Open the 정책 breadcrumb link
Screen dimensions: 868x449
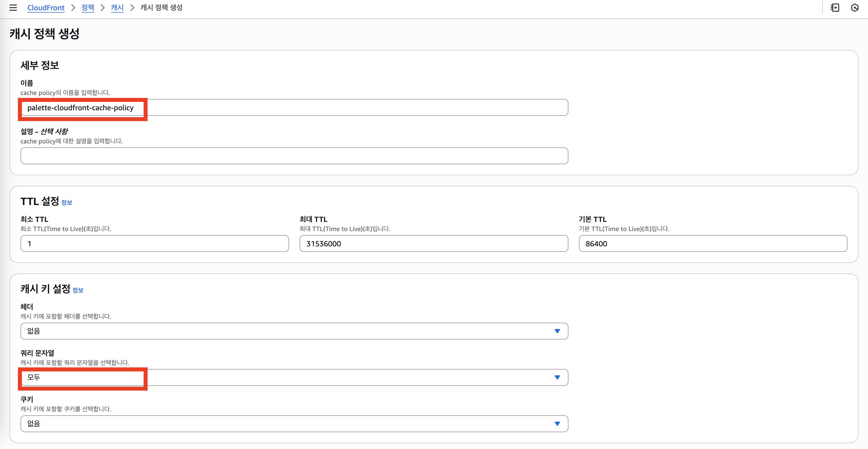88,7
